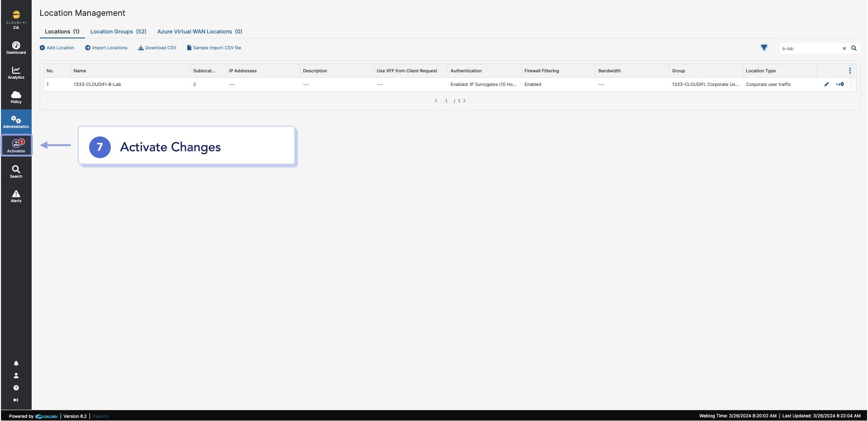This screenshot has height=421, width=868.
Task: Edit the 1333-CLOUDIFI-B-Lab location
Action: click(826, 84)
